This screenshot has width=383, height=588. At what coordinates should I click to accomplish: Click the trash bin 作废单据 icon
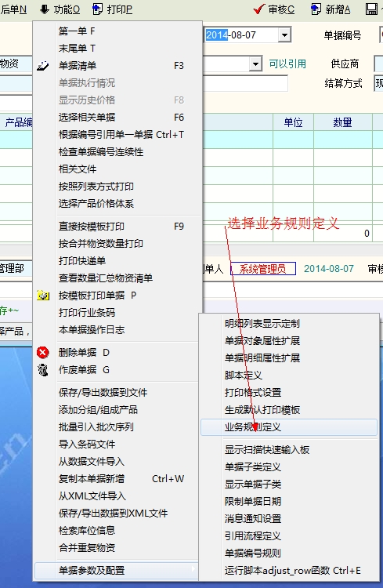coord(43,370)
